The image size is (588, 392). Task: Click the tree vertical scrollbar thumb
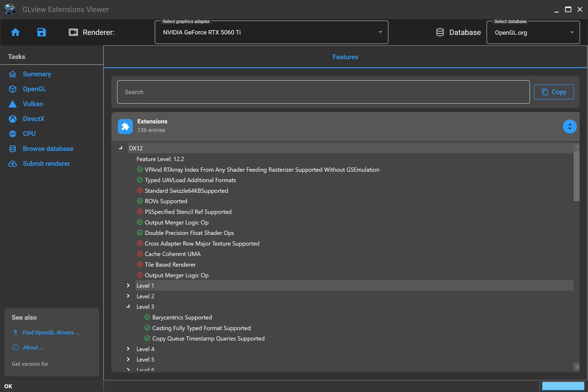577,176
